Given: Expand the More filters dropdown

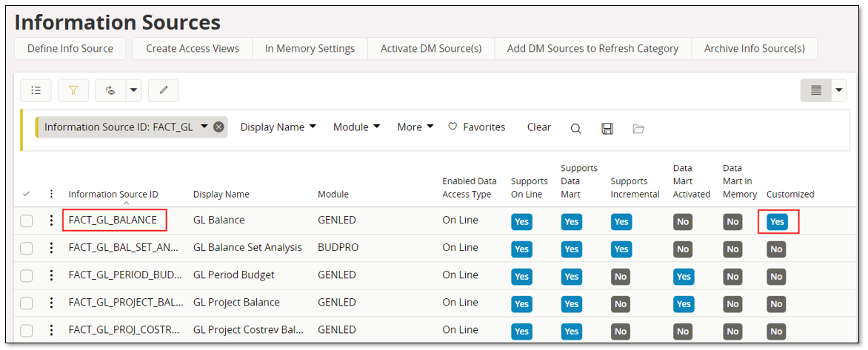Looking at the screenshot, I should coord(415,127).
